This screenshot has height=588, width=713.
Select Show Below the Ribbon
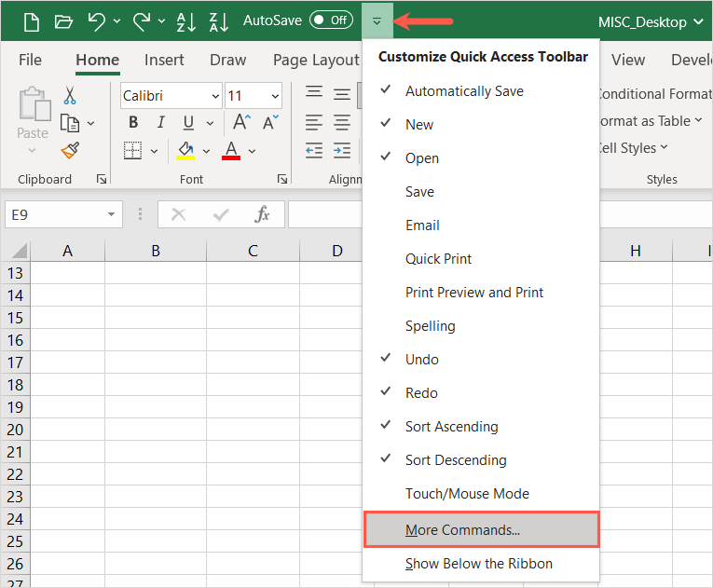pos(478,564)
